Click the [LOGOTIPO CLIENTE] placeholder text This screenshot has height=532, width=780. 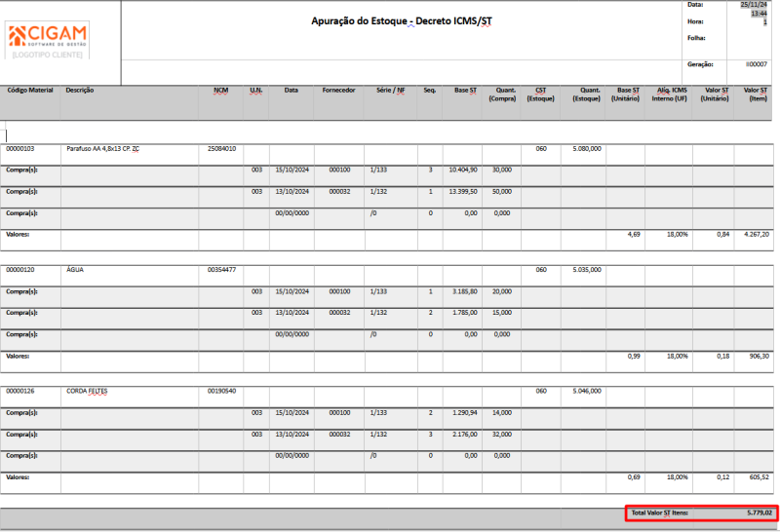point(47,55)
